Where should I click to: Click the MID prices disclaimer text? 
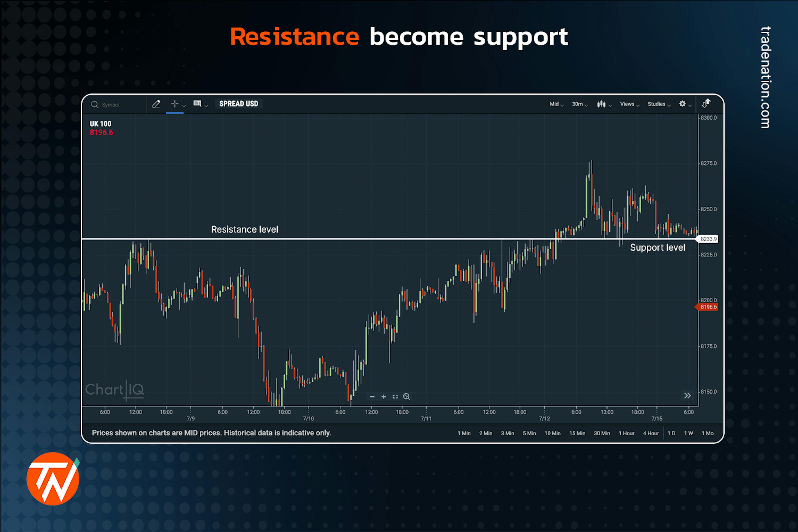point(211,433)
